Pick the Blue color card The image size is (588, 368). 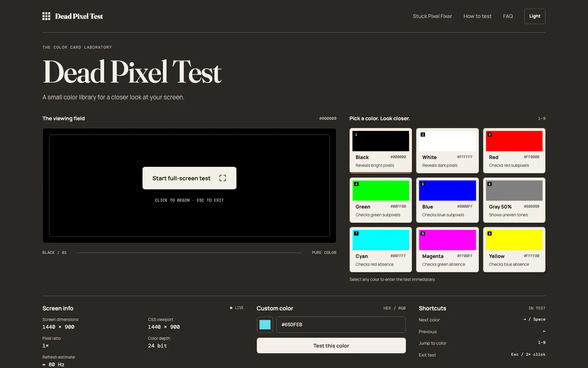click(447, 200)
